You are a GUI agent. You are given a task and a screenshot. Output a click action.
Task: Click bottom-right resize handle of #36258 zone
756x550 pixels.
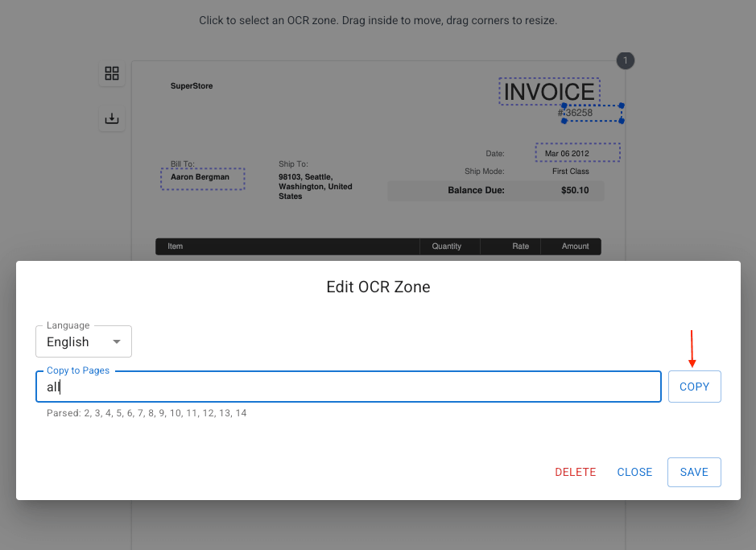(x=622, y=121)
